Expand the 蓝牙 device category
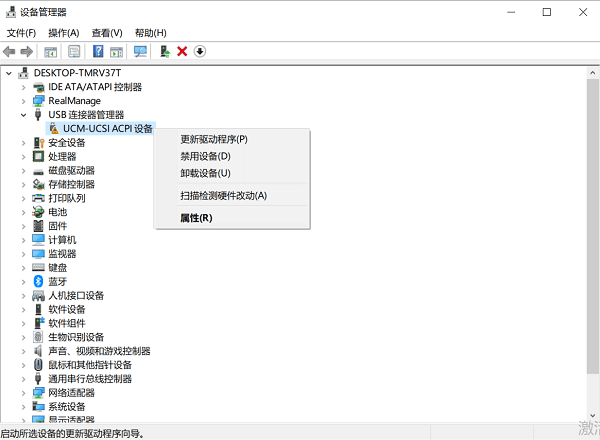 [x=24, y=282]
